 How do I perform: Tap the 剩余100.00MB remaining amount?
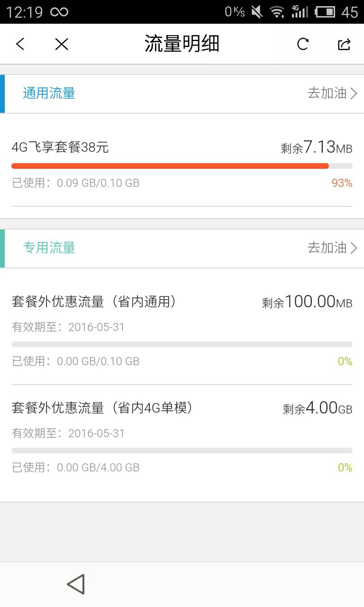point(307,302)
